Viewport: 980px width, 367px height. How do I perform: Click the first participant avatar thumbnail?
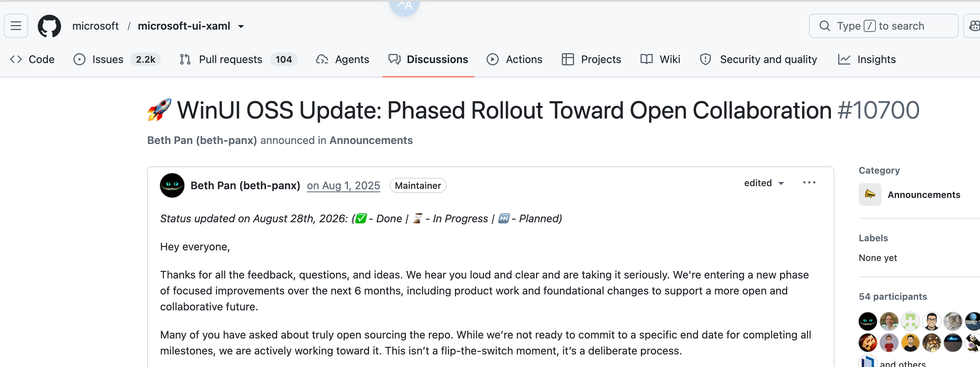868,321
